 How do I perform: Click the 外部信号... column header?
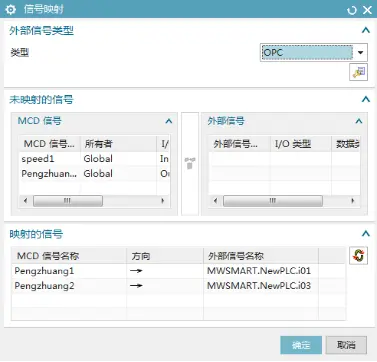pyautogui.click(x=239, y=144)
